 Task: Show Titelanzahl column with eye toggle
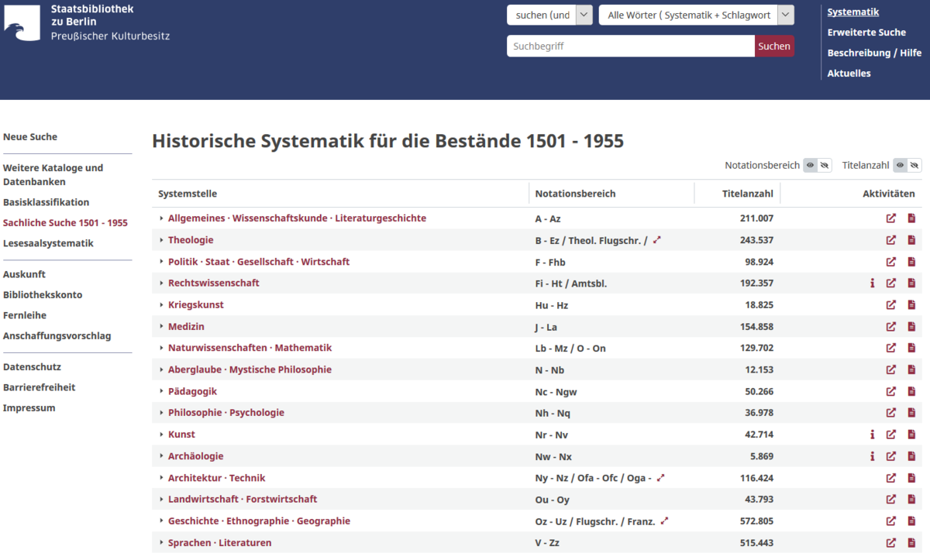(x=900, y=165)
